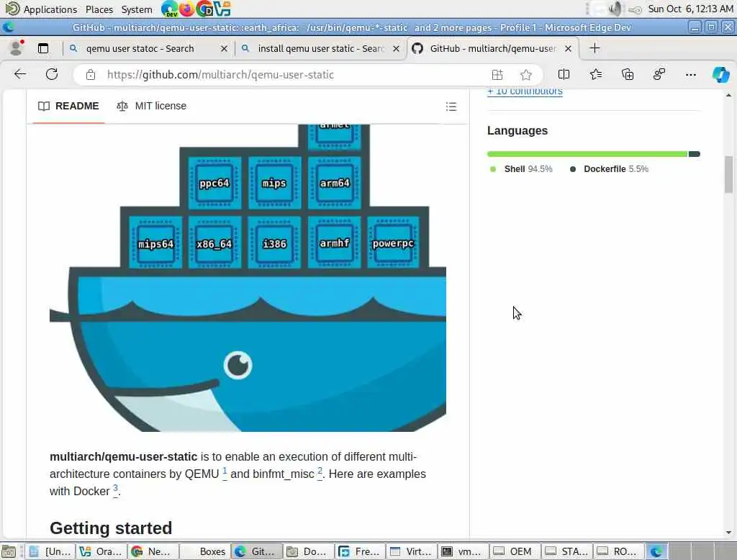737x560 pixels.
Task: Launch Chrome Dev from the top panel
Action: pyautogui.click(x=205, y=9)
